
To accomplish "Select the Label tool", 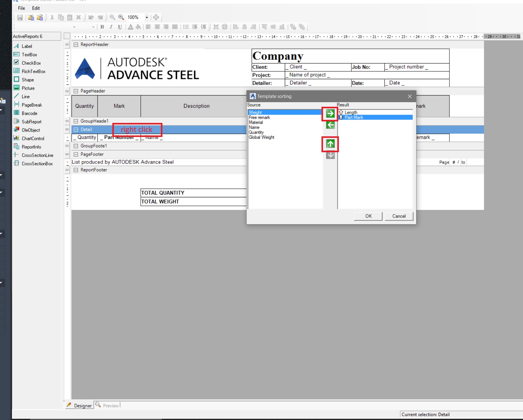I will [x=23, y=46].
